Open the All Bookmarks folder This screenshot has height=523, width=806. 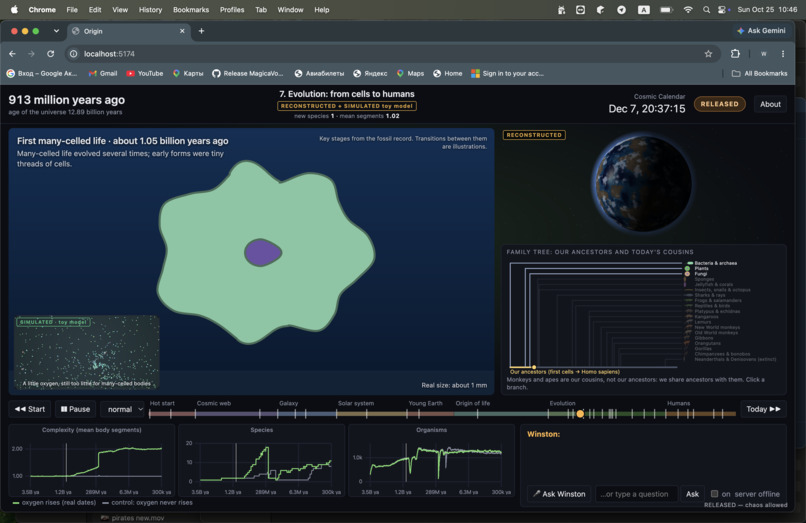pyautogui.click(x=759, y=74)
